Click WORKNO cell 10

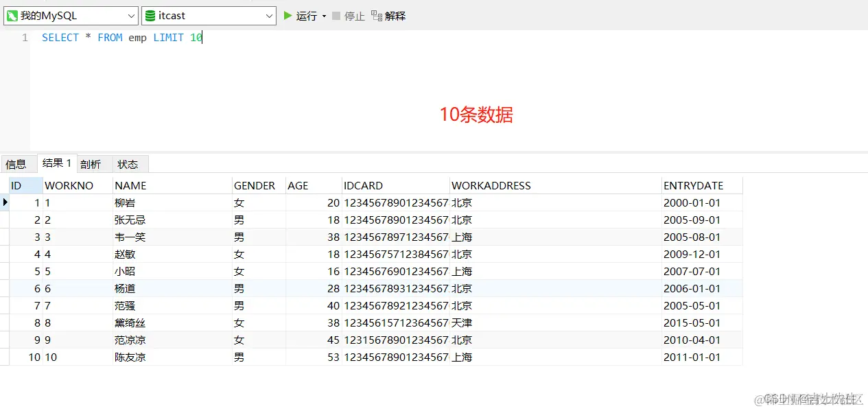[x=78, y=357]
